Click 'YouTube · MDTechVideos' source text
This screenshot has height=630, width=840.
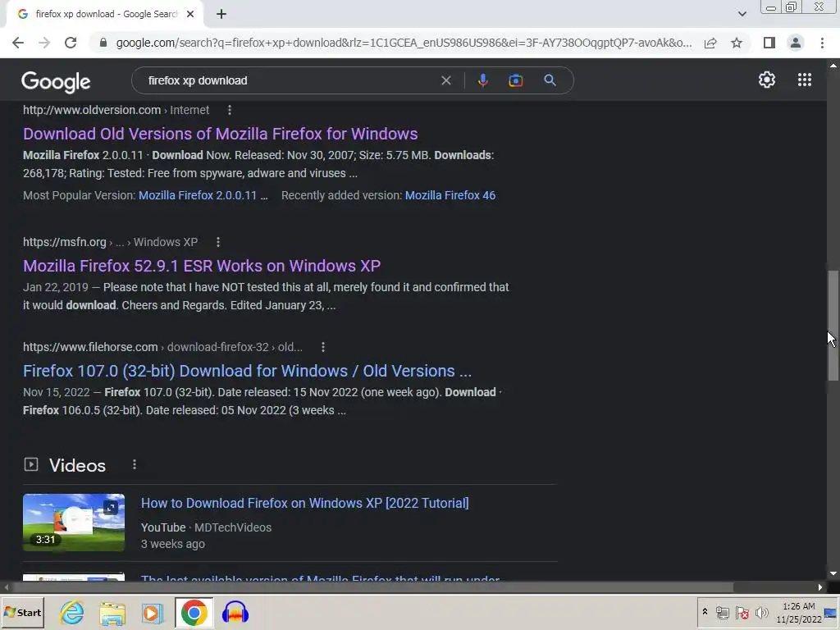point(206,527)
